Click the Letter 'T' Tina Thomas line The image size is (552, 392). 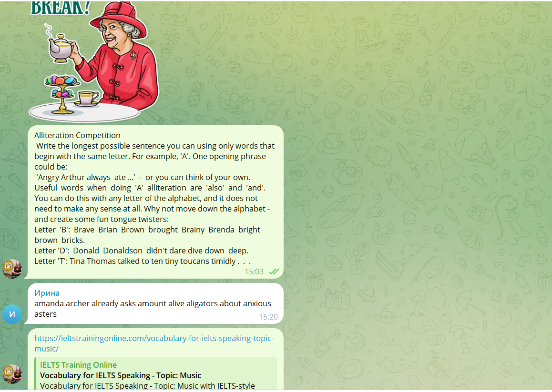(x=143, y=261)
